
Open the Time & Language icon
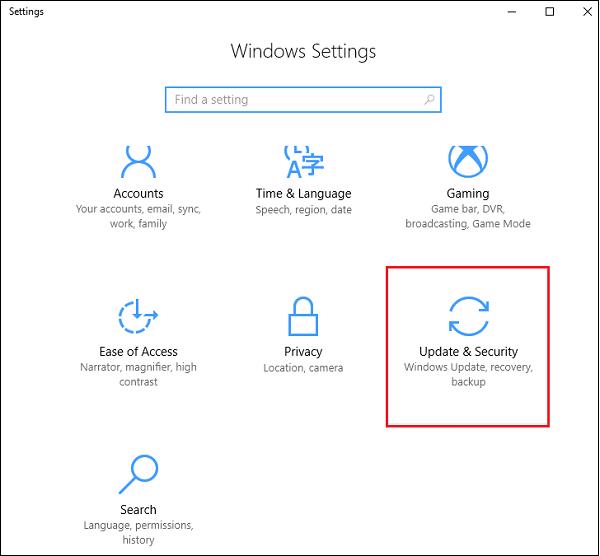click(x=304, y=162)
